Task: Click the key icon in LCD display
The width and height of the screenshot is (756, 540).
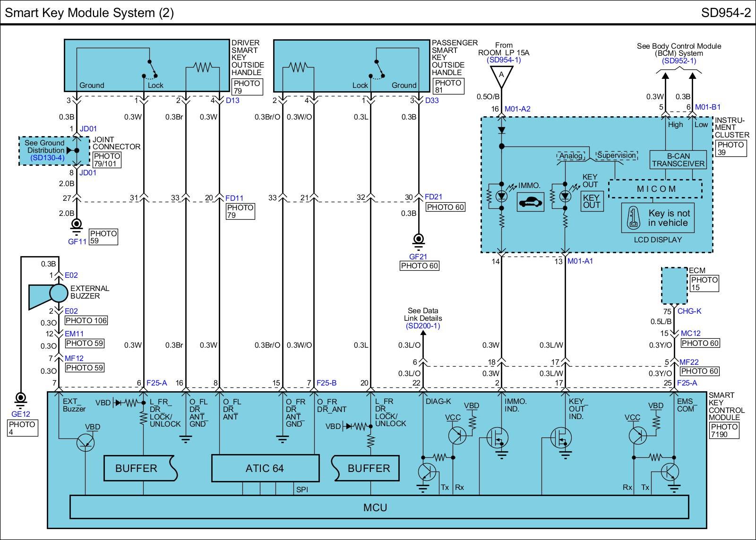Action: [634, 218]
